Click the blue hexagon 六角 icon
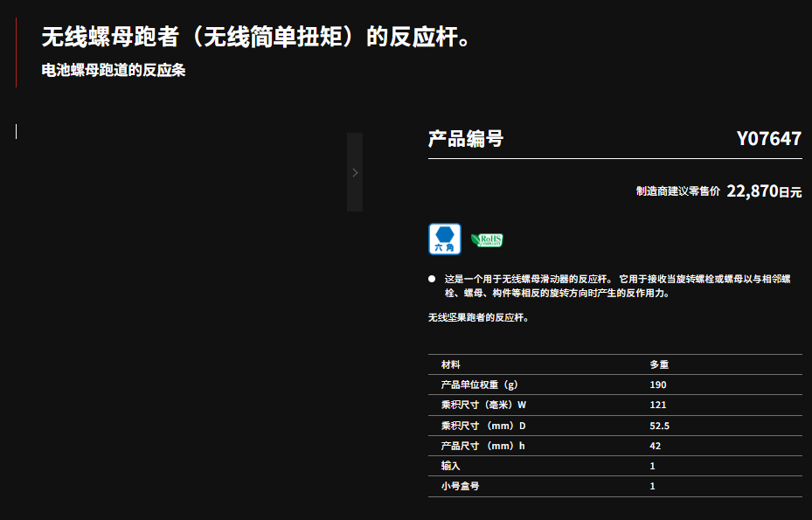Screen dimensions: 812x520 pyautogui.click(x=444, y=239)
